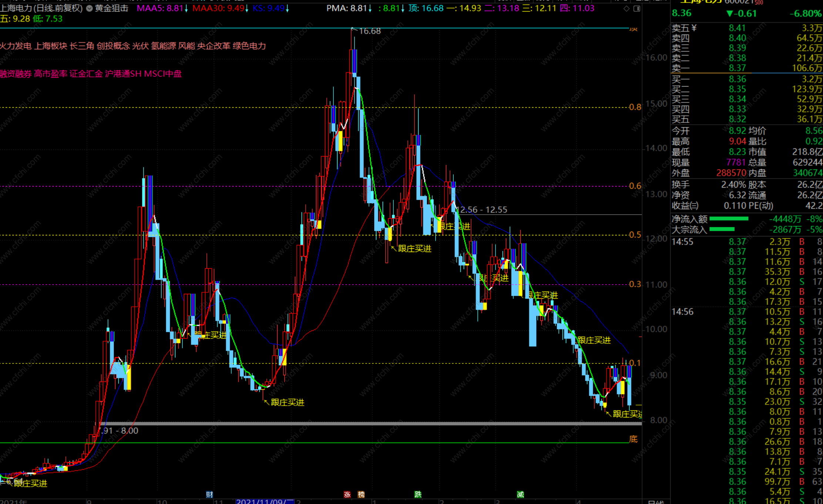
Task: Click the 净流入额 green bar
Action: click(729, 219)
